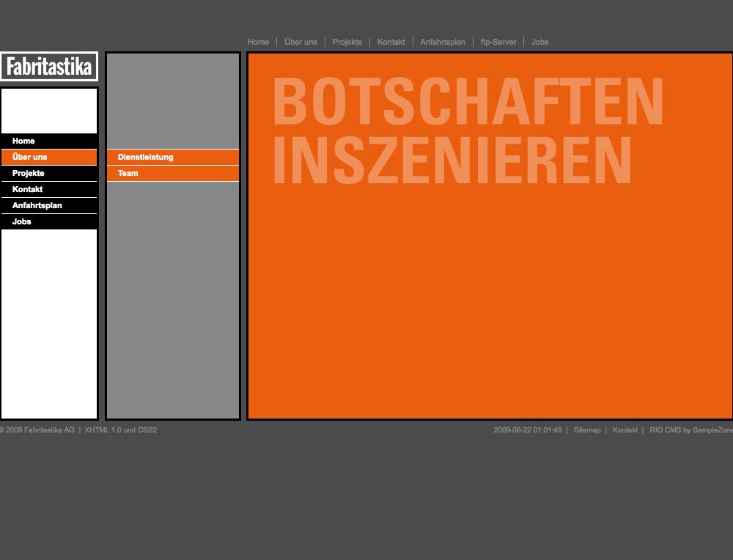Open the Dienstleistung submenu entry
The image size is (733, 560).
point(173,157)
